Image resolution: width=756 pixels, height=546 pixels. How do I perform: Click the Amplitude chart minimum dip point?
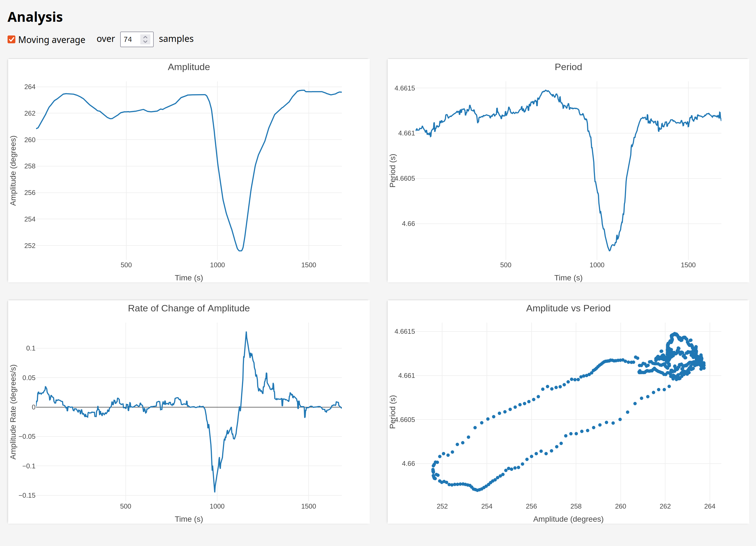point(240,251)
